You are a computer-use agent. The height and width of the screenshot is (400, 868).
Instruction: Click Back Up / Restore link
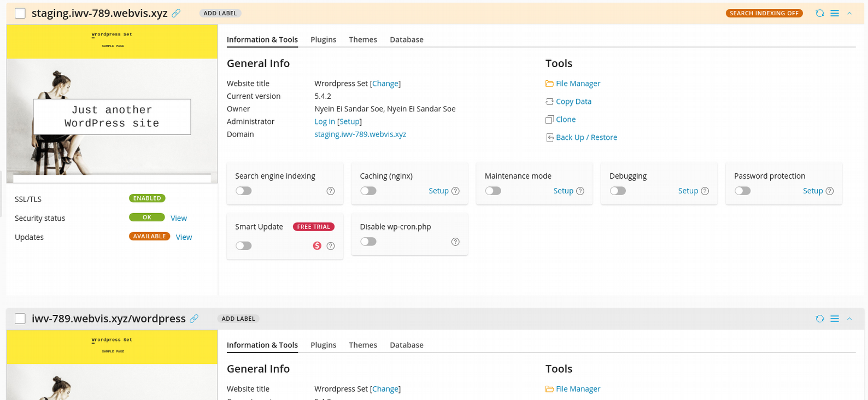[586, 137]
